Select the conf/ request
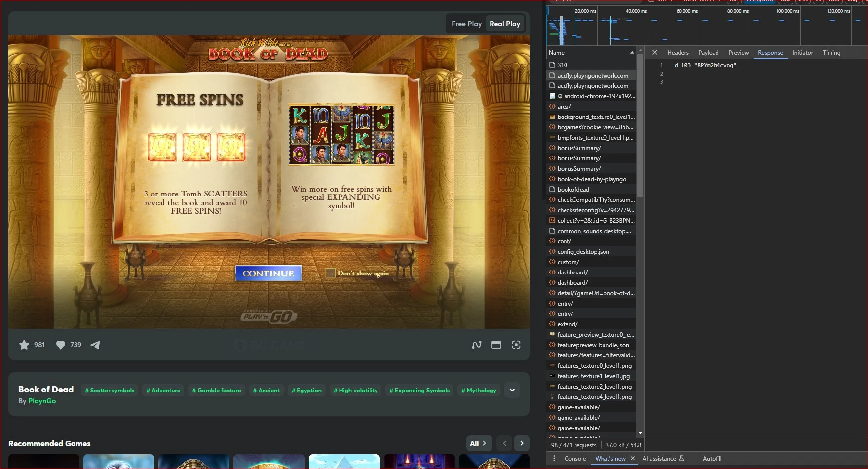This screenshot has height=469, width=868. [591, 241]
